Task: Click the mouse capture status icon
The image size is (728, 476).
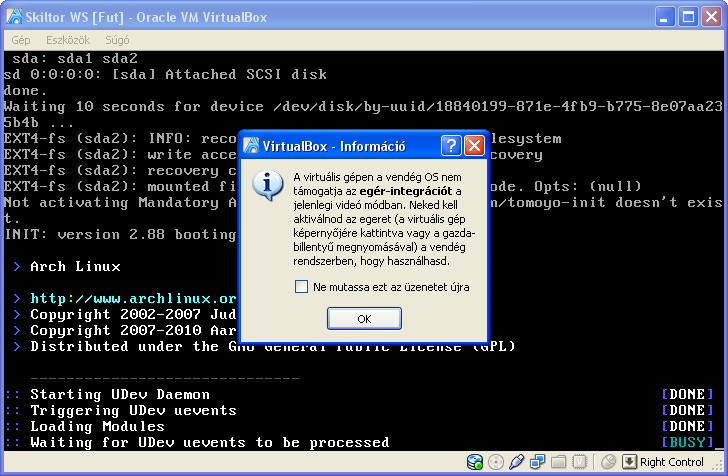Action: click(x=608, y=462)
